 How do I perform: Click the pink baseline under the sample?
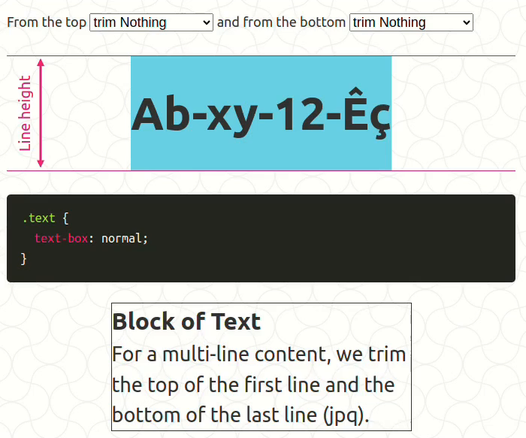261,171
